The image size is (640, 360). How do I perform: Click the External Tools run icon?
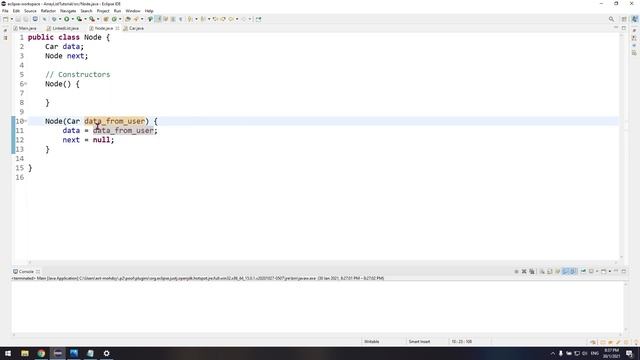pyautogui.click(x=92, y=19)
